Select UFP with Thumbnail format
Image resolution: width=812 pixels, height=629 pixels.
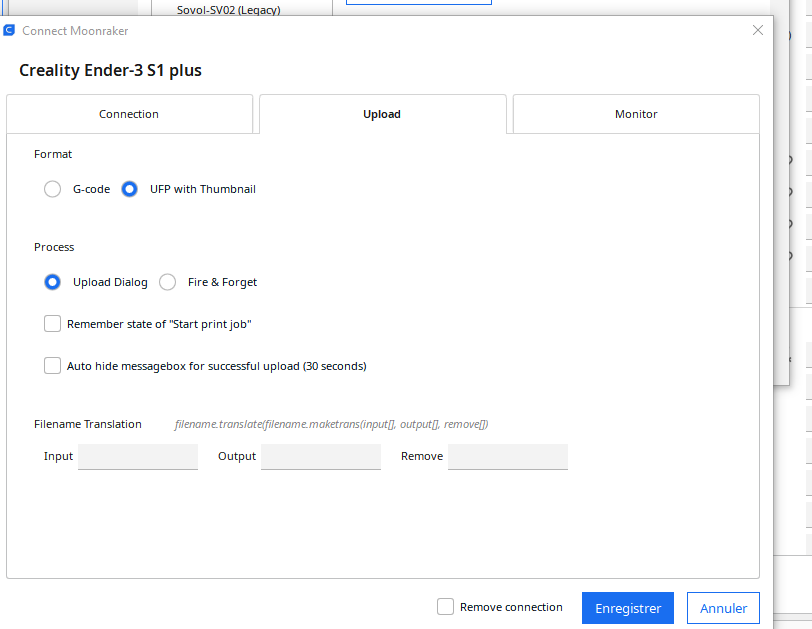[x=130, y=189]
